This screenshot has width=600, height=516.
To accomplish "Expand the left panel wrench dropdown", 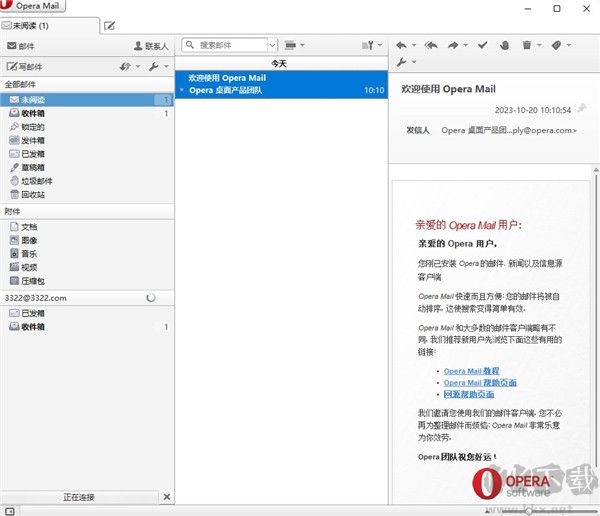I will coord(166,67).
